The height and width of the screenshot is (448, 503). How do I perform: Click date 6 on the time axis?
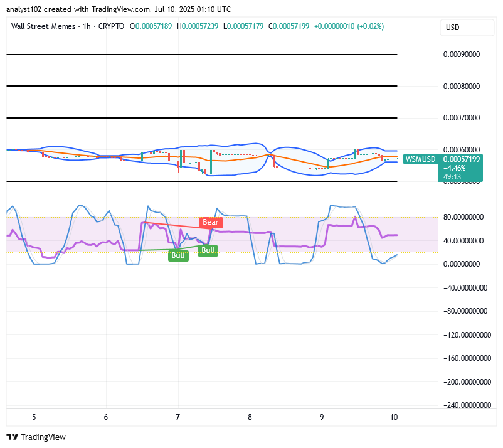pyautogui.click(x=106, y=417)
